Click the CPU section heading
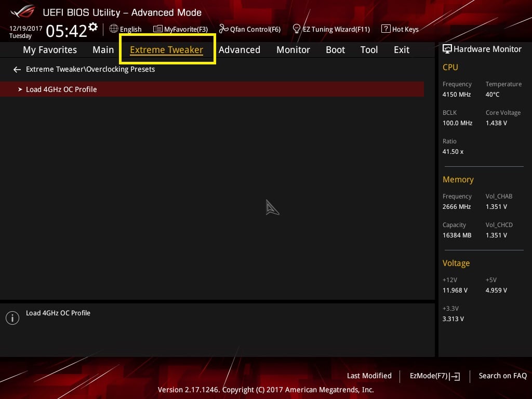Screen dimensions: 532x399 (450, 67)
